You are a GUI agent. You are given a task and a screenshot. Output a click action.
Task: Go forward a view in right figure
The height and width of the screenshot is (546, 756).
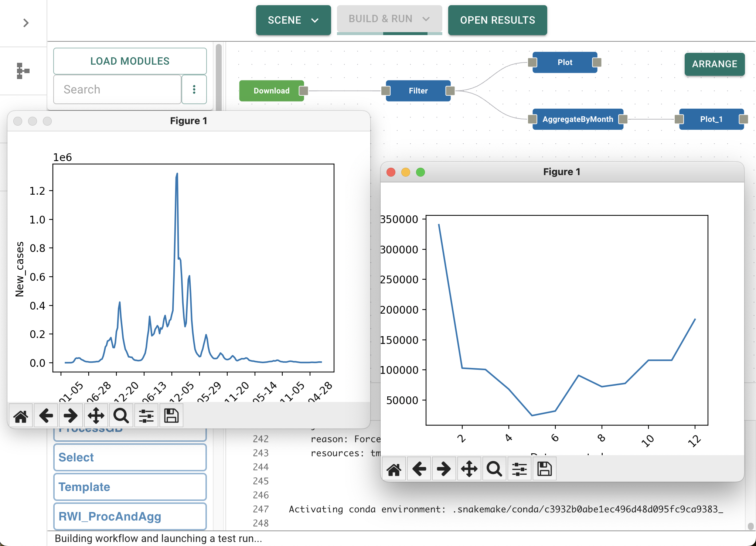(444, 469)
